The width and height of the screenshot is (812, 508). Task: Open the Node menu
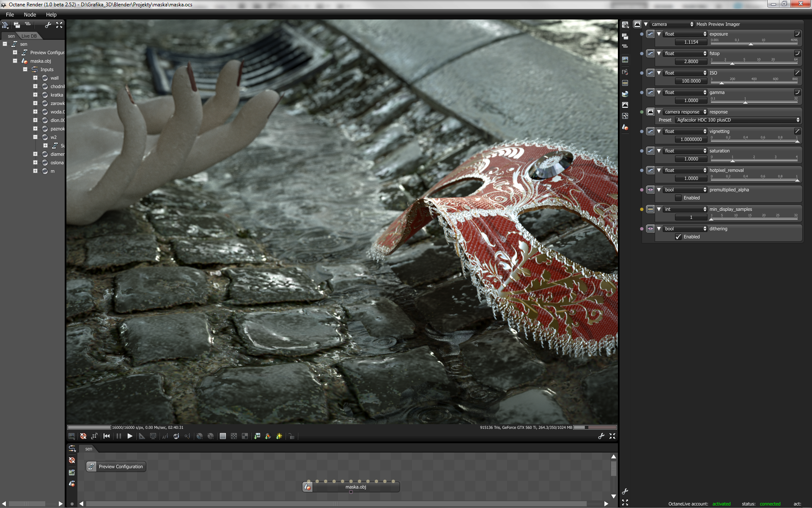[x=30, y=14]
